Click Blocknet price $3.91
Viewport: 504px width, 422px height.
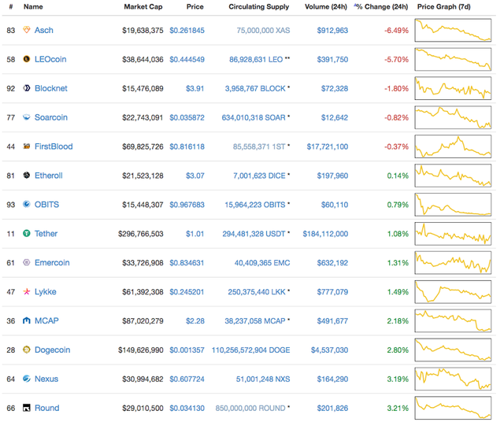tap(195, 88)
